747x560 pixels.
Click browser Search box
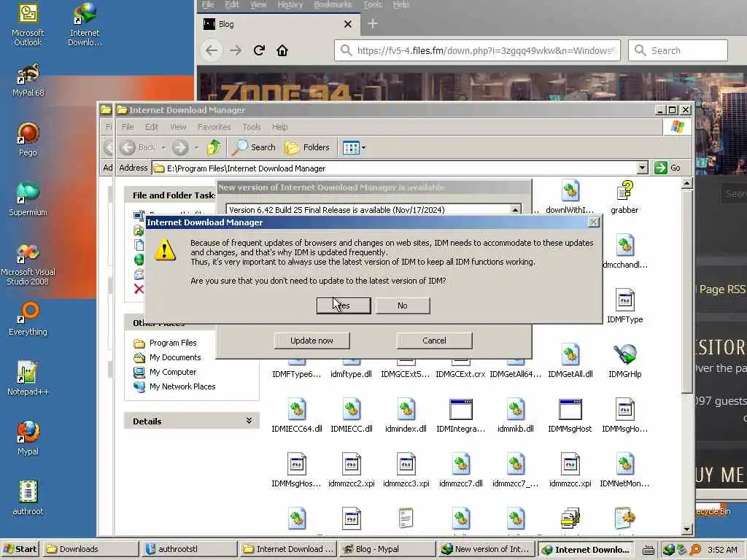tap(678, 50)
